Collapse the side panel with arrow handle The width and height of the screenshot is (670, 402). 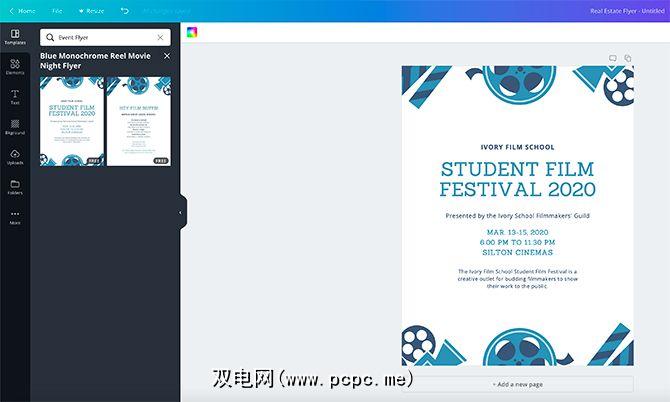point(182,212)
